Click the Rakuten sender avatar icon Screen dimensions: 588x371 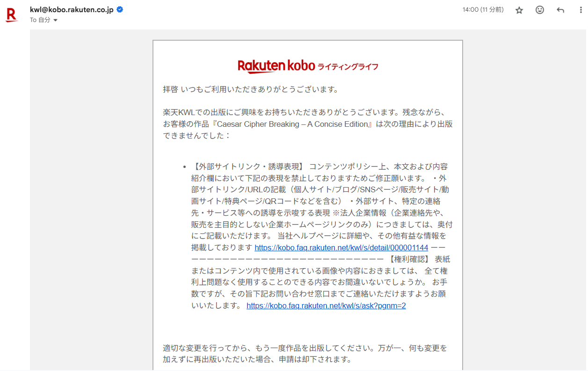point(12,15)
